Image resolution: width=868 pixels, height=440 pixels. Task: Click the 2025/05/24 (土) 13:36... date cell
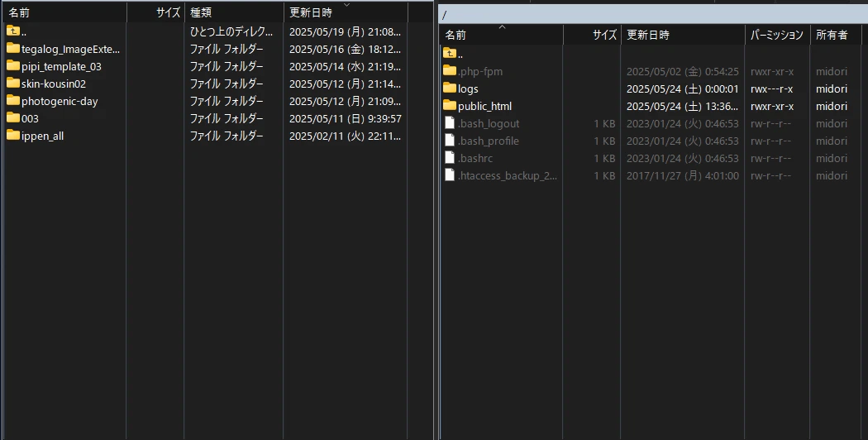click(683, 106)
